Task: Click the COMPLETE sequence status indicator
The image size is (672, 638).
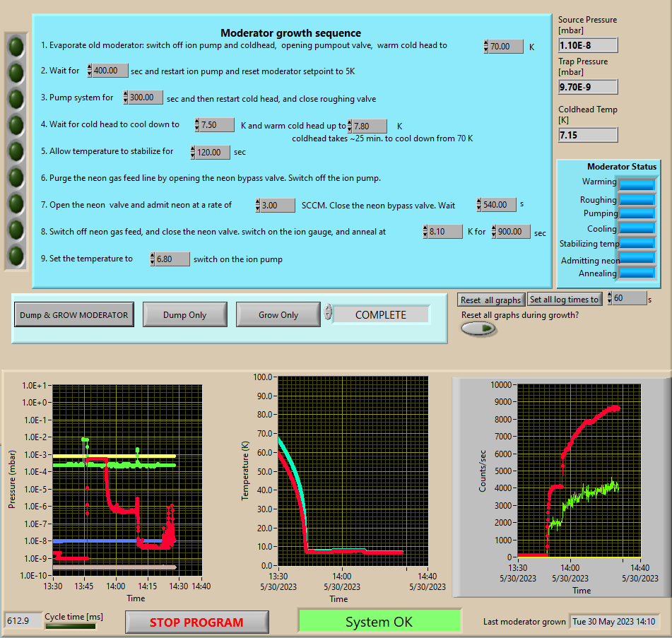Action: tap(381, 314)
